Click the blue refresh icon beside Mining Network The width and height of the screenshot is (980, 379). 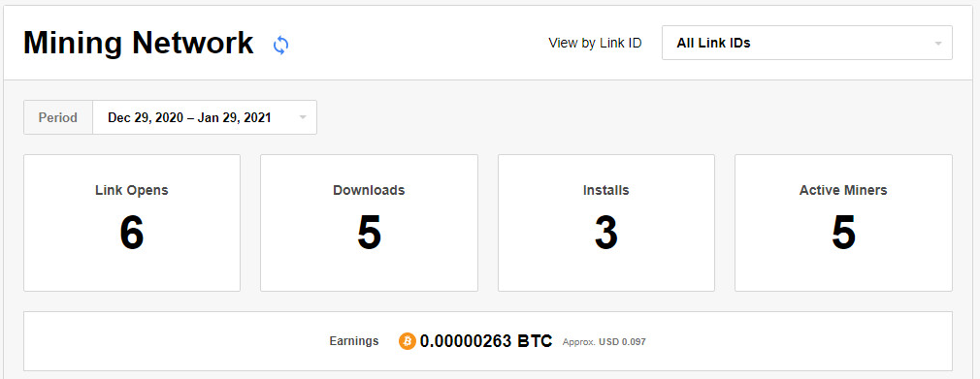(x=280, y=45)
